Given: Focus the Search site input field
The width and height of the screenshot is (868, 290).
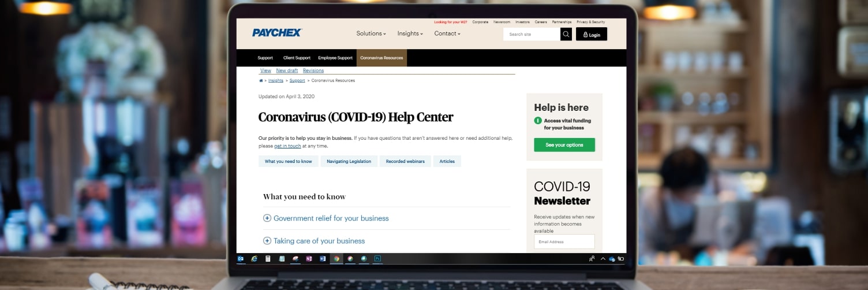Looking at the screenshot, I should (533, 34).
